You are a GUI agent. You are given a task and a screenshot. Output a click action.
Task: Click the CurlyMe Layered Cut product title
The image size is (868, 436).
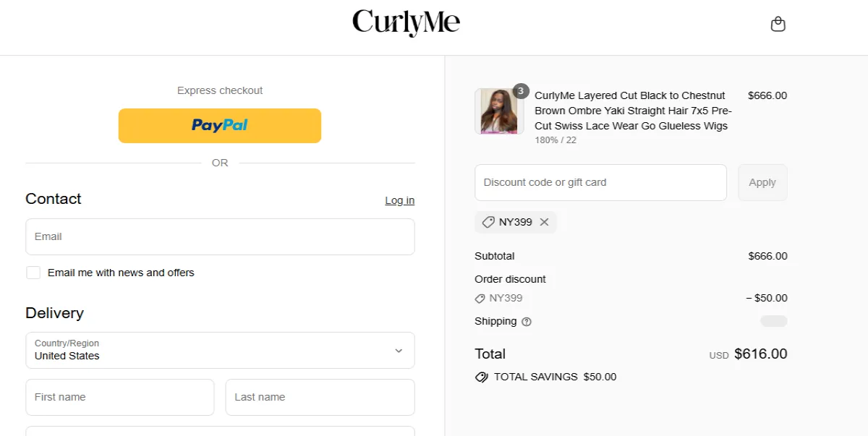tap(633, 110)
